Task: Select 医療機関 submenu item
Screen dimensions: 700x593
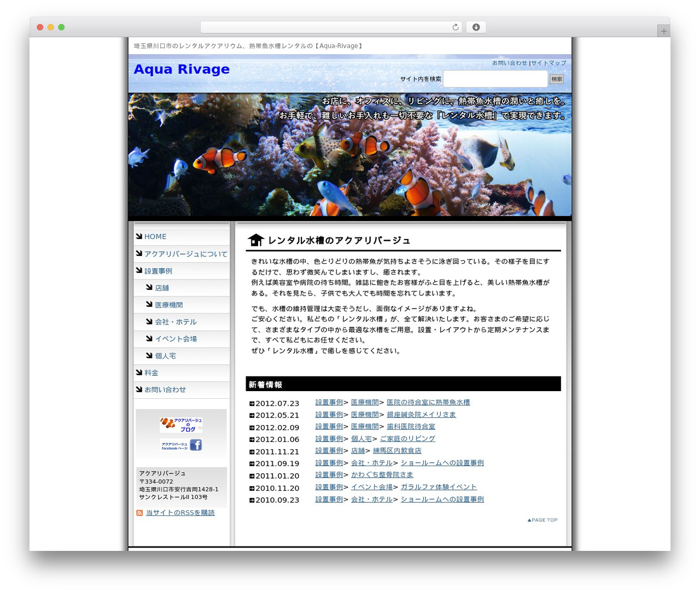Action: coord(169,305)
